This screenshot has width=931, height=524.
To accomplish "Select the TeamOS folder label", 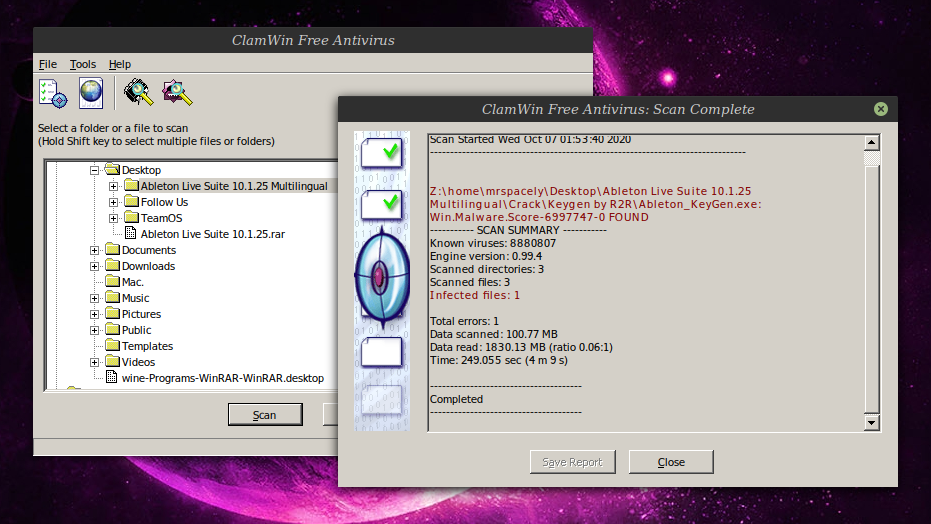I will pos(162,218).
